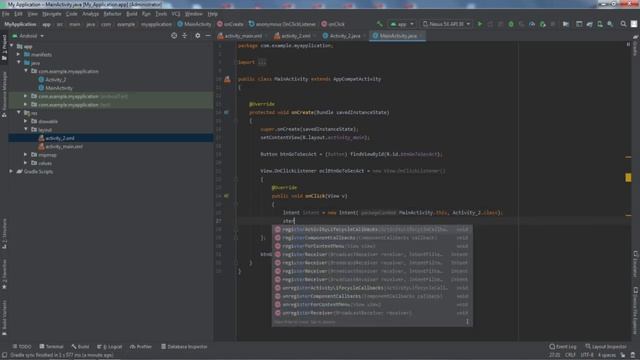The height and width of the screenshot is (360, 640).
Task: Open the Nexus device selector dropdown
Action: tap(446, 24)
